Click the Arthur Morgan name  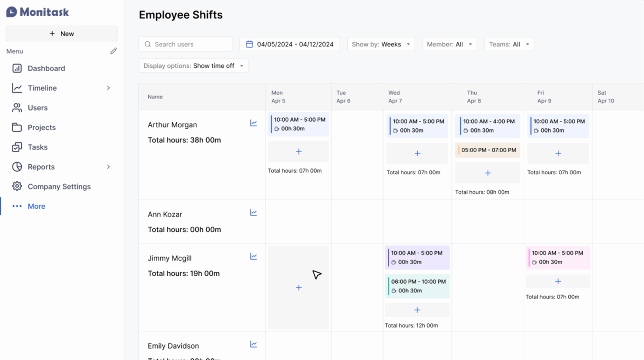(x=172, y=125)
